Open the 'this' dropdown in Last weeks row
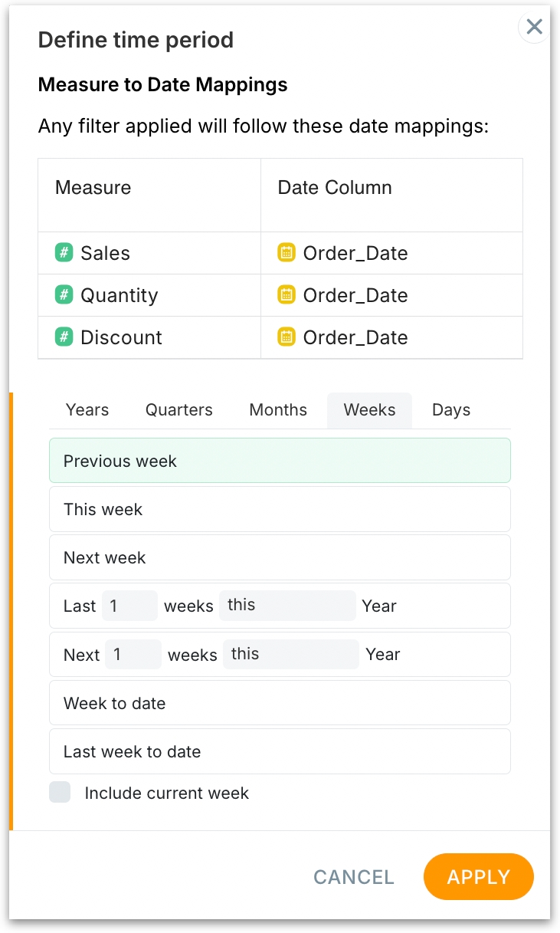560x933 pixels. tap(287, 606)
